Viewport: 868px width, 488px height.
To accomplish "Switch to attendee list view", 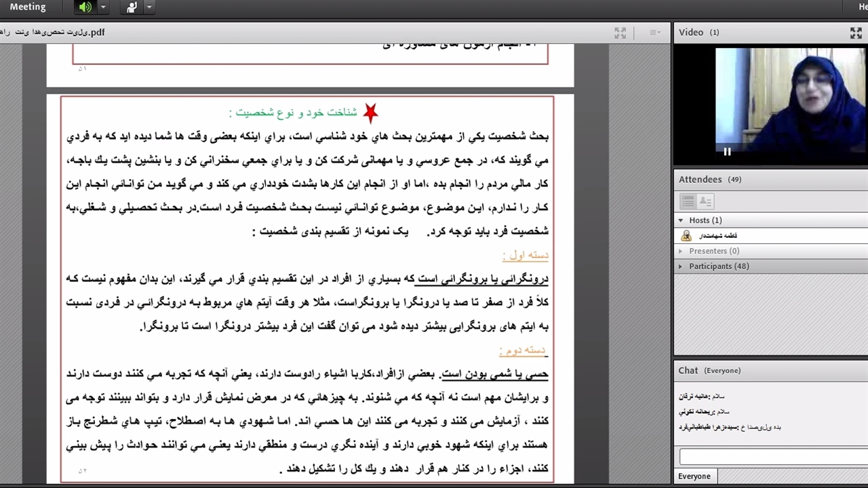I will tap(688, 201).
